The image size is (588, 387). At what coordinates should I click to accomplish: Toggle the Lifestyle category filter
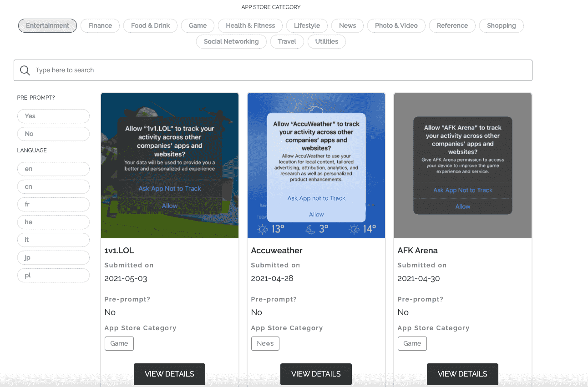307,25
